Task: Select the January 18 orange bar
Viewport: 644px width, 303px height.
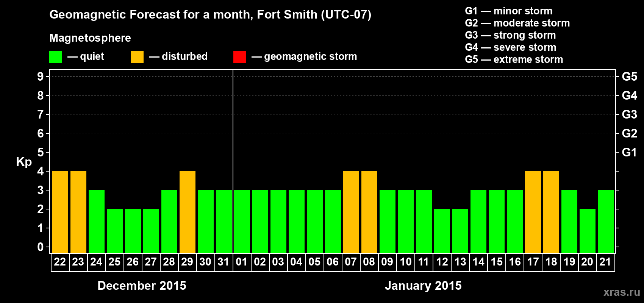Action: [551, 212]
